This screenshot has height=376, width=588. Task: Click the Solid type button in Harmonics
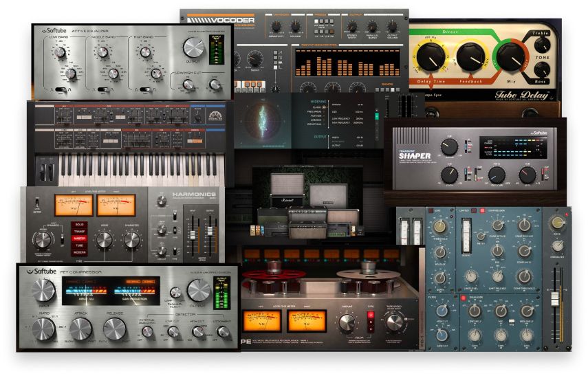[78, 225]
